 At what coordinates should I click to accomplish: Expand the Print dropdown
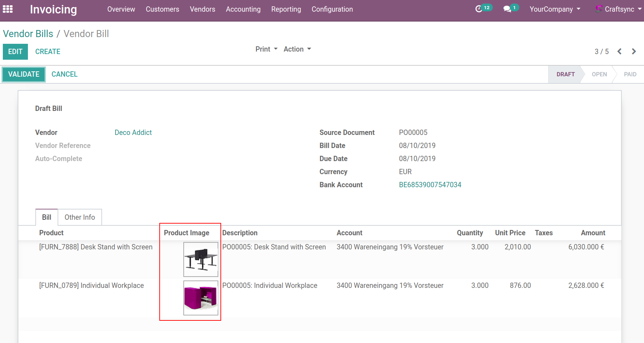click(266, 49)
